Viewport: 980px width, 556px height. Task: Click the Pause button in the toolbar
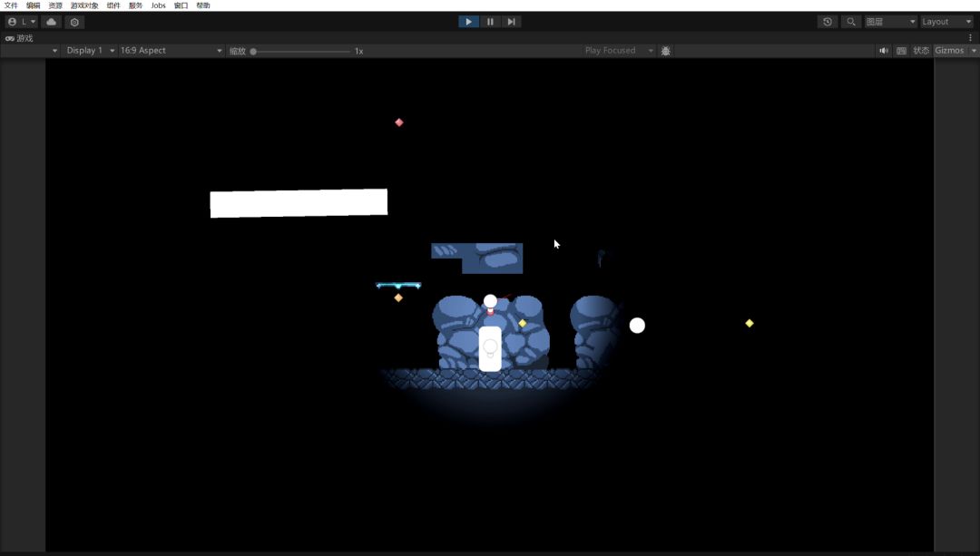coord(490,22)
